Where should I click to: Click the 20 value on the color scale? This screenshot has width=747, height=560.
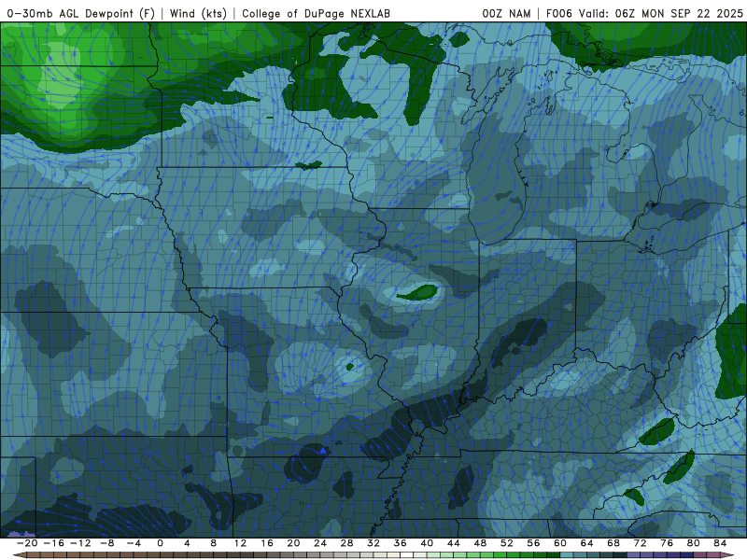tap(293, 543)
